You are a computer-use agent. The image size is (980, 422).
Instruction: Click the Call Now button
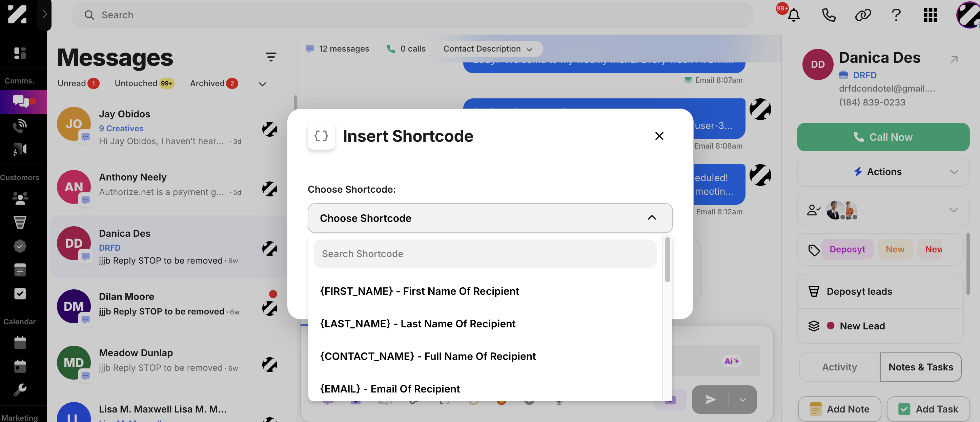pos(883,137)
